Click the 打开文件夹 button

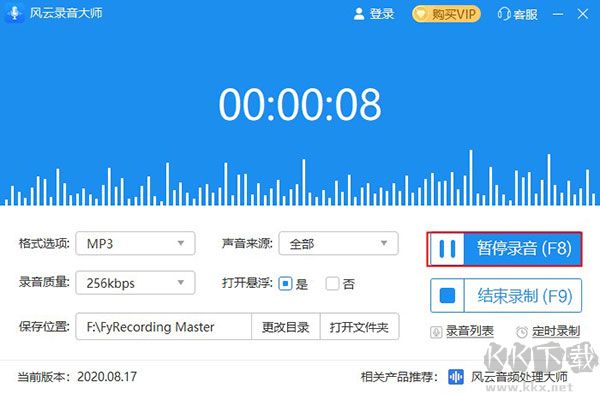(359, 327)
